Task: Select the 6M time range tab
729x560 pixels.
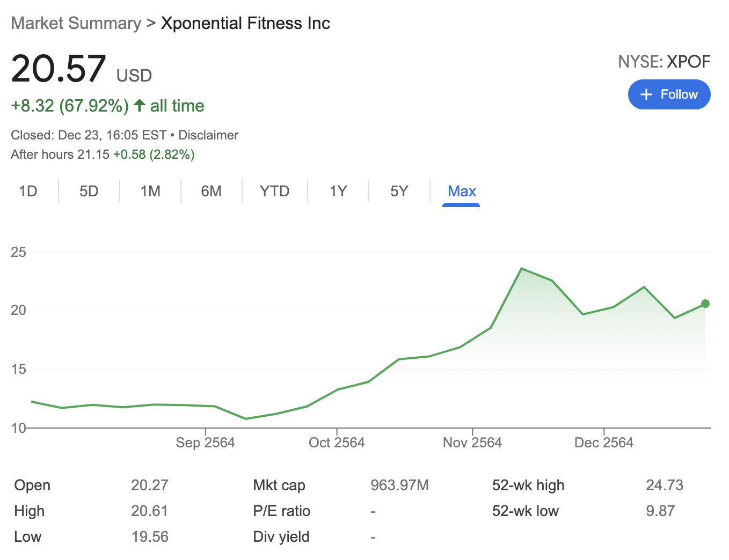Action: click(212, 191)
